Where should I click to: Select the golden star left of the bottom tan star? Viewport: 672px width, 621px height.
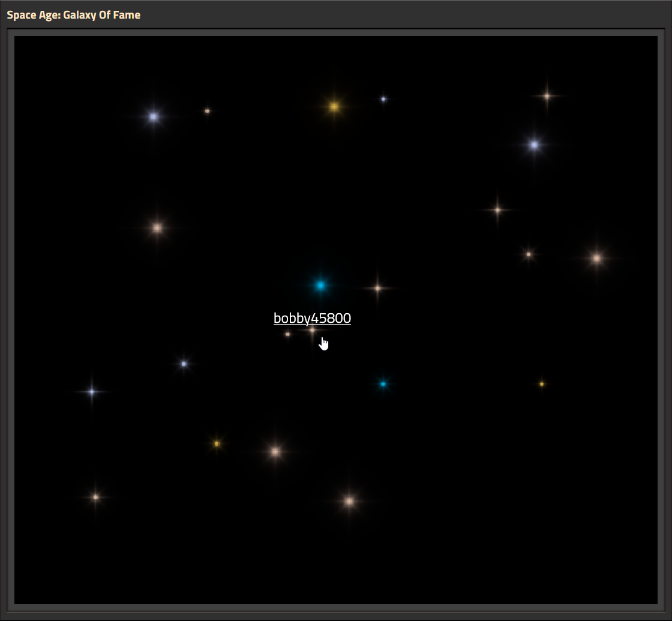217,443
